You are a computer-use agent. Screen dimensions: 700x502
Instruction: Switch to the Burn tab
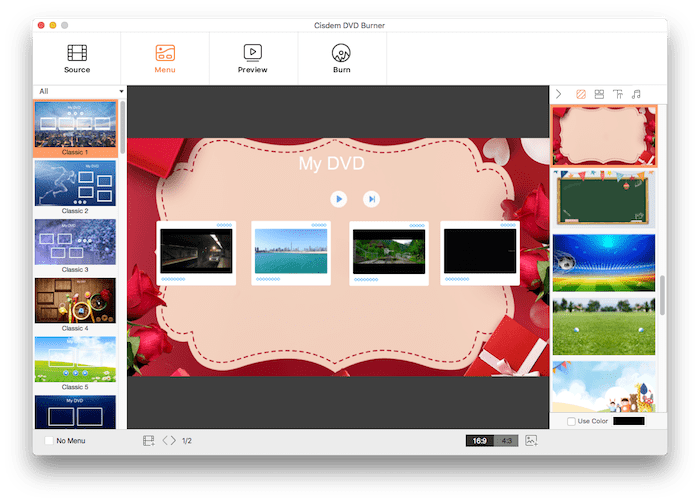(341, 58)
